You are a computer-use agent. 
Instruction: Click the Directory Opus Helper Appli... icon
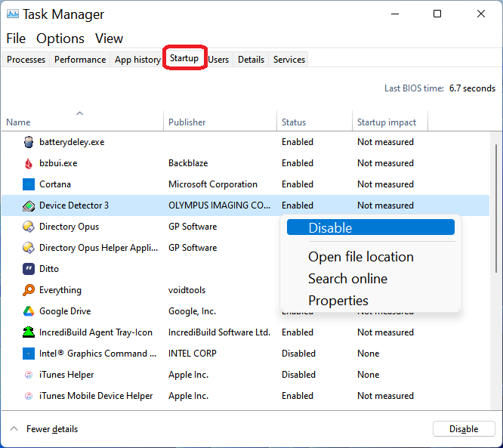[x=29, y=248]
